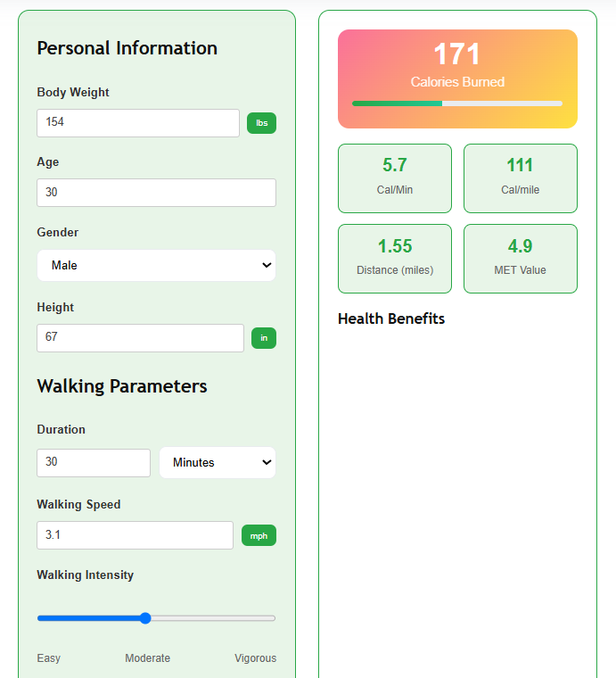Click the Calories Burned progress bar

point(457,103)
